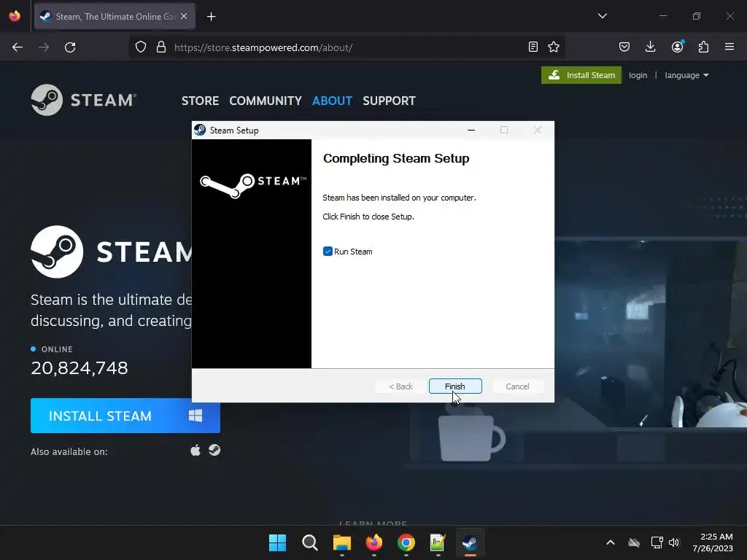This screenshot has width=747, height=560.
Task: Go forward in Firefox history
Action: pos(44,47)
